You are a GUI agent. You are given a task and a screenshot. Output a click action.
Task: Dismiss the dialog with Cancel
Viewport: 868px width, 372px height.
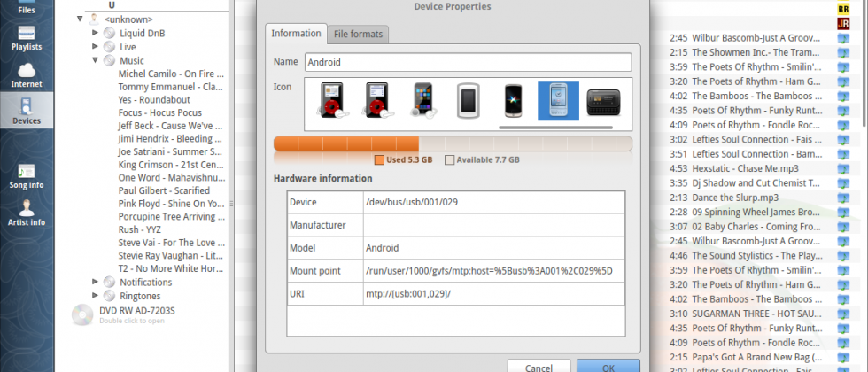coord(539,368)
